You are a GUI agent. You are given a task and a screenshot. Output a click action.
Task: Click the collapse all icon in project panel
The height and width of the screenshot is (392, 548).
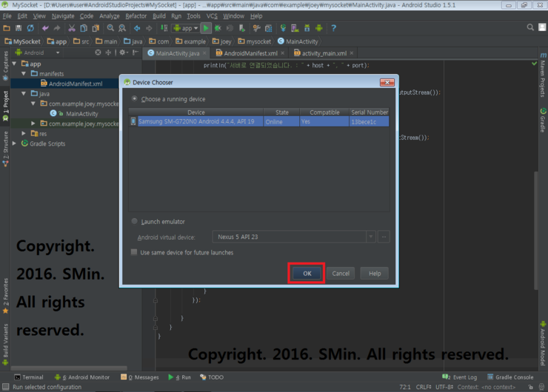tap(108, 53)
